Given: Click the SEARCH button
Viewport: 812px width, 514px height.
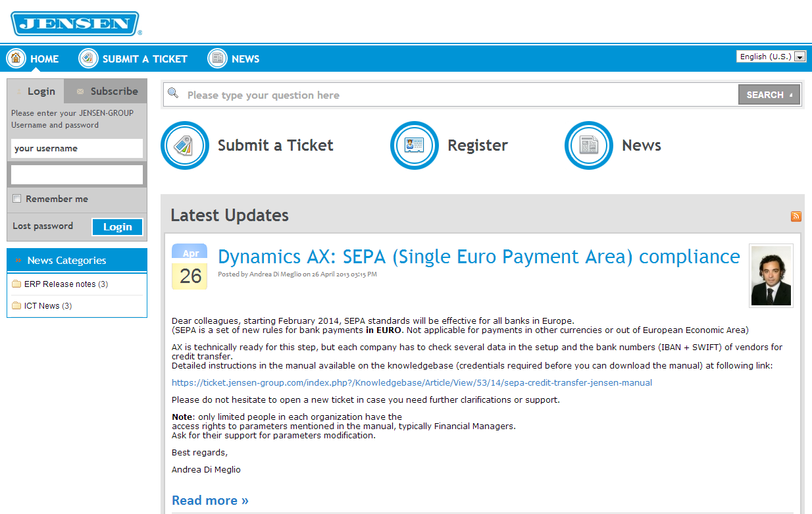Looking at the screenshot, I should pyautogui.click(x=769, y=95).
